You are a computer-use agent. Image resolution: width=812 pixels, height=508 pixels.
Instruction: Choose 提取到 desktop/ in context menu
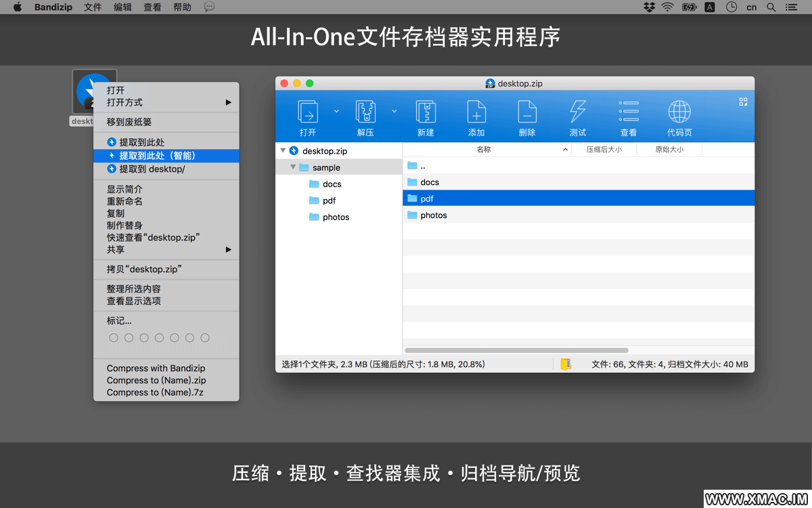pyautogui.click(x=166, y=169)
